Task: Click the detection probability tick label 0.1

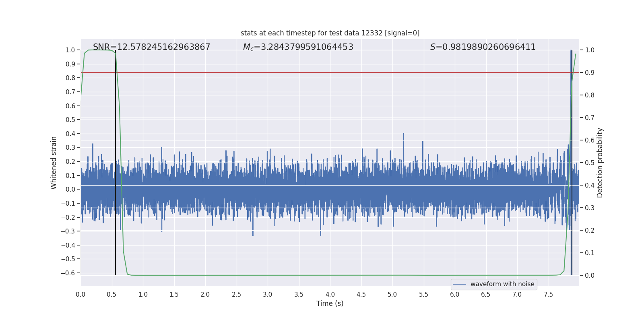Action: 590,253
